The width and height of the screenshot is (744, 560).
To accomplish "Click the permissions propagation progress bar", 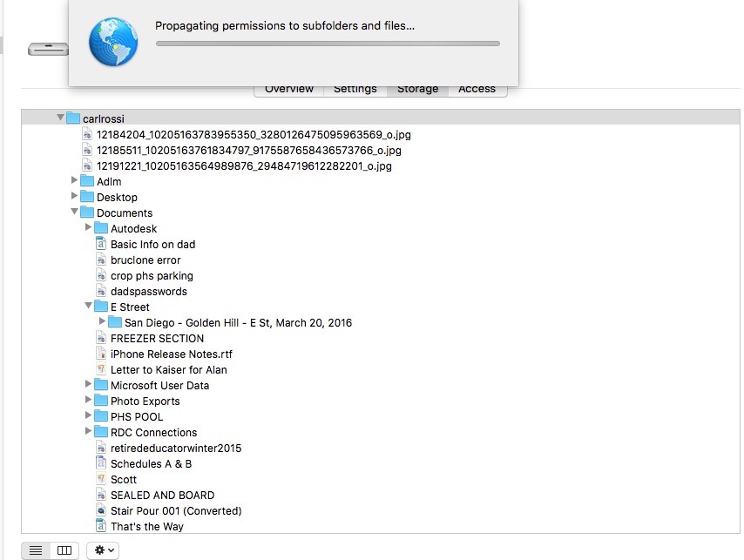I will [x=328, y=44].
